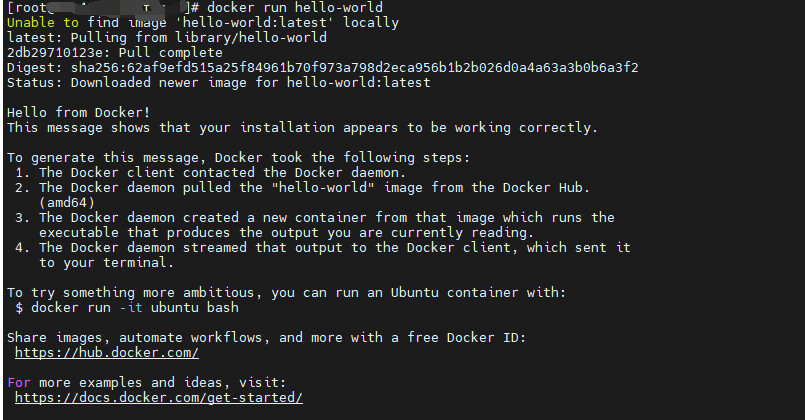The width and height of the screenshot is (805, 420).
Task: Click the 'To generate this message' line
Action: (238, 158)
